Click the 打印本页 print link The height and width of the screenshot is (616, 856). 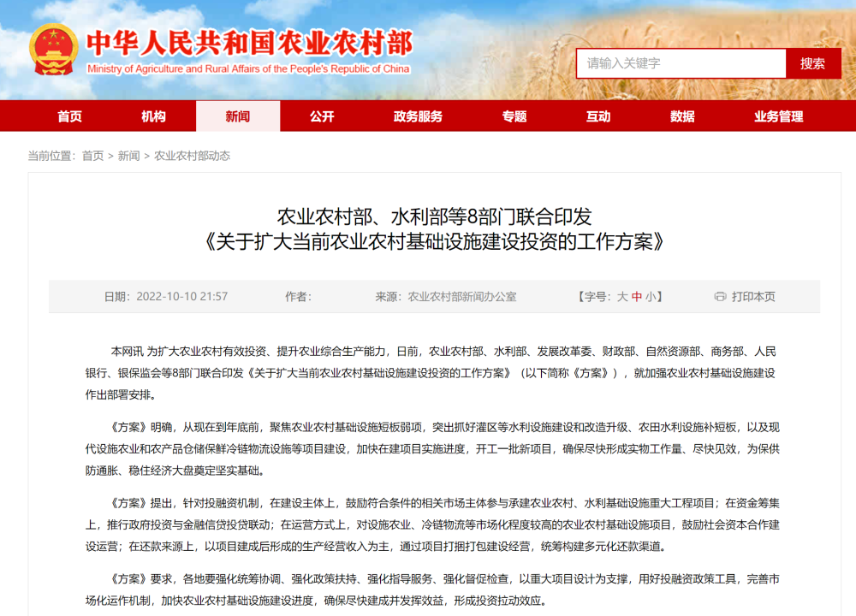pos(753,297)
